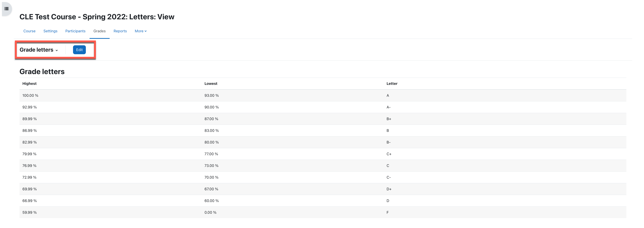The height and width of the screenshot is (228, 644).
Task: Click the F letter cell
Action: tap(388, 213)
